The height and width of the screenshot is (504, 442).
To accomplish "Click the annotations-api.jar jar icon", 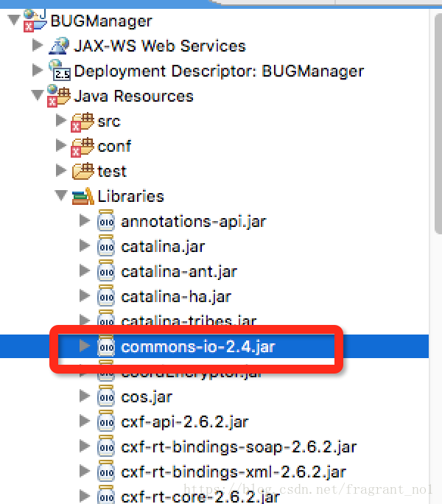I will pos(106,220).
